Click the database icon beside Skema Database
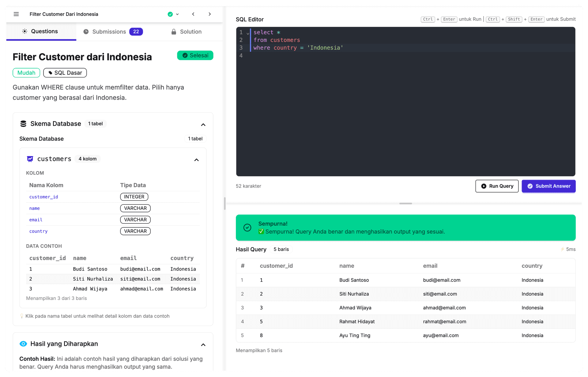Screen dimensions: 588x377 click(x=23, y=124)
